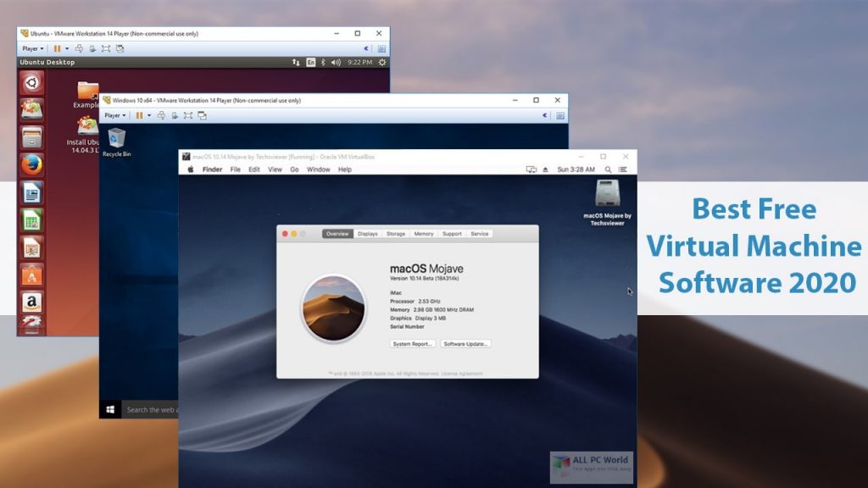Switch Ubuntu VMware window to Unity mode
The height and width of the screenshot is (488, 868).
click(120, 48)
